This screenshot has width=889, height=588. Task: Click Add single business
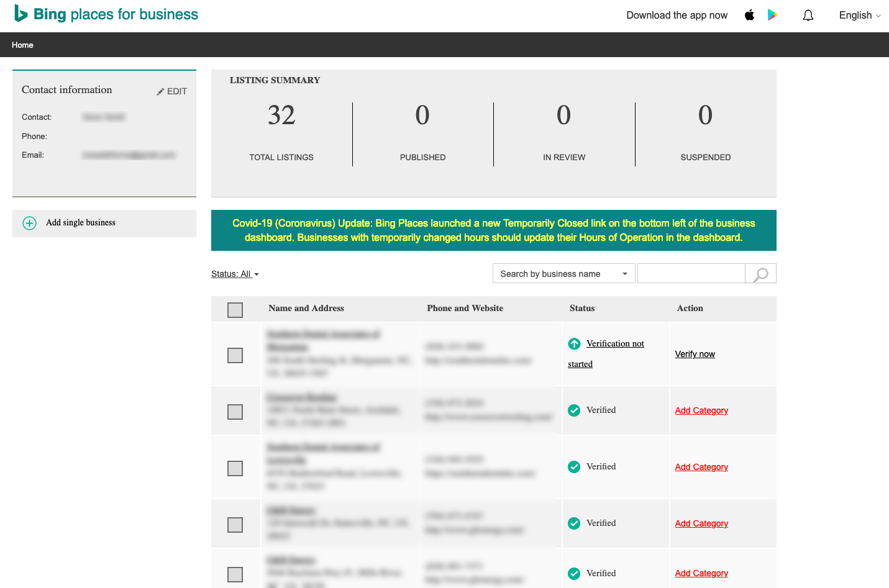click(81, 223)
